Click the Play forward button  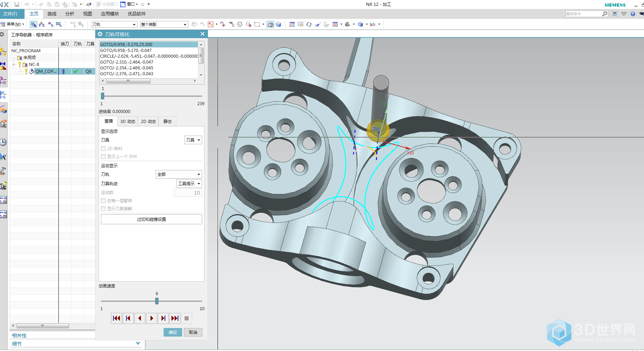point(152,318)
